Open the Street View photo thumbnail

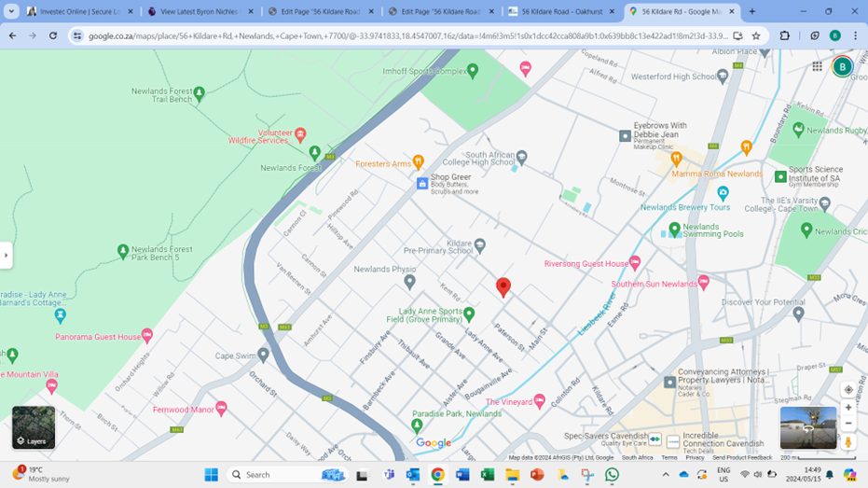click(x=807, y=427)
